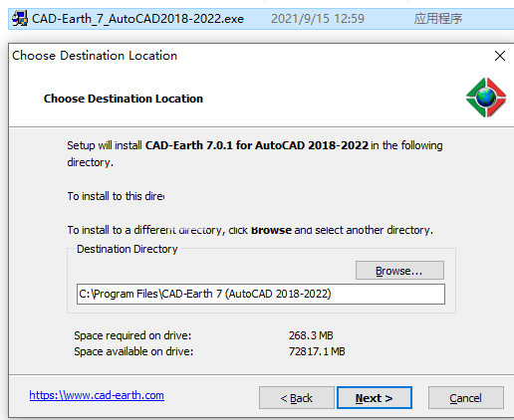
Task: Click the bold Choose Destination Location heading
Action: coord(124,99)
